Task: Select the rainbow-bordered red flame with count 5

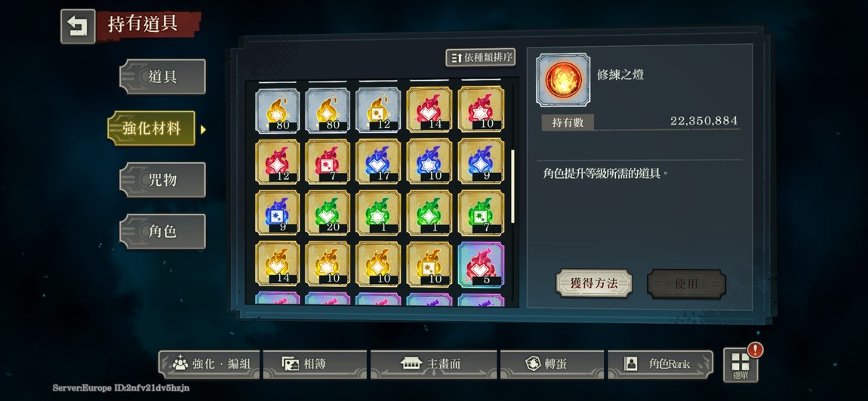Action: (x=481, y=264)
